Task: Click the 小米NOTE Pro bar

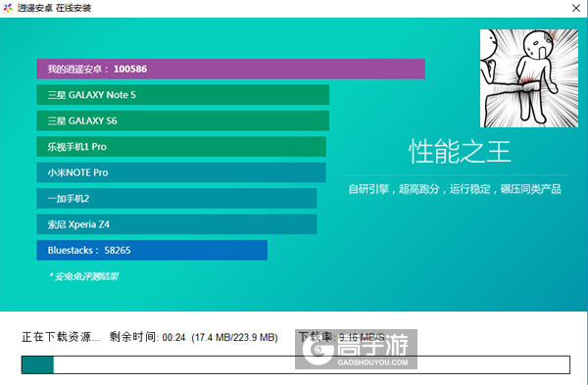Action: click(x=181, y=172)
